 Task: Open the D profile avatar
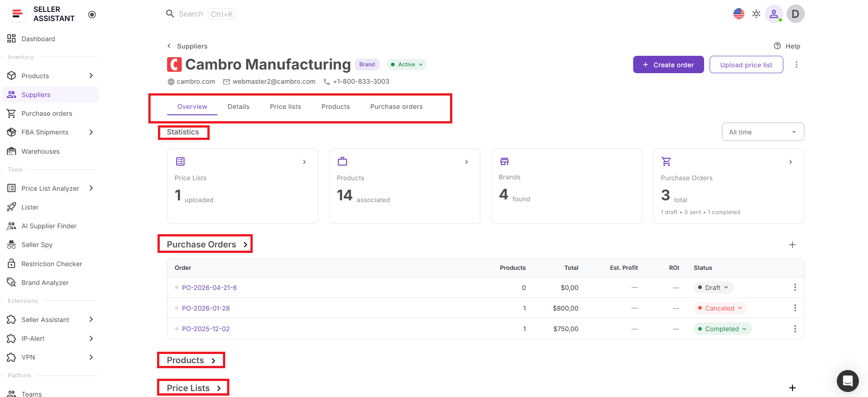pyautogui.click(x=796, y=14)
